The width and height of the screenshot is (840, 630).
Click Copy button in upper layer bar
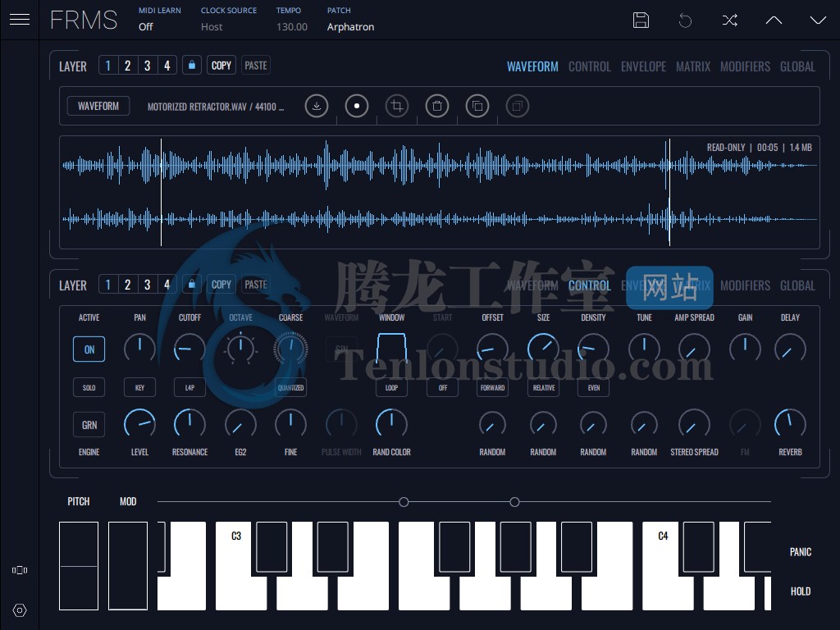pos(221,66)
